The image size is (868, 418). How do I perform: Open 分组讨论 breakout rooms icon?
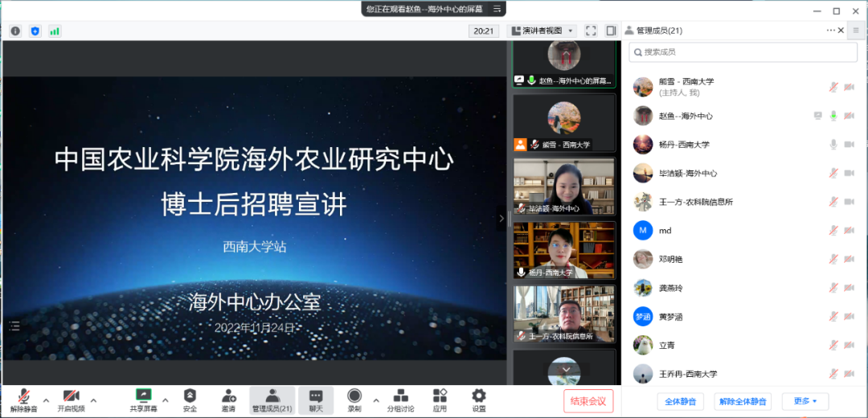[x=400, y=395]
